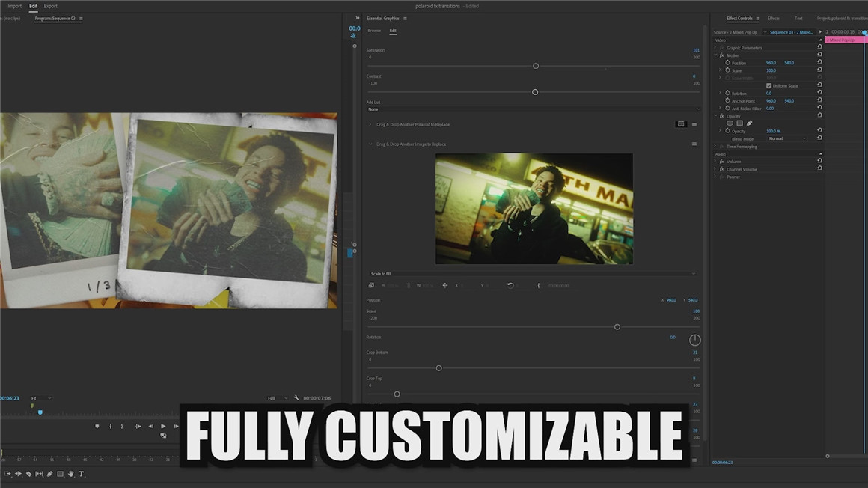Click the comparison view button below Play
The width and height of the screenshot is (868, 488).
pyautogui.click(x=163, y=436)
